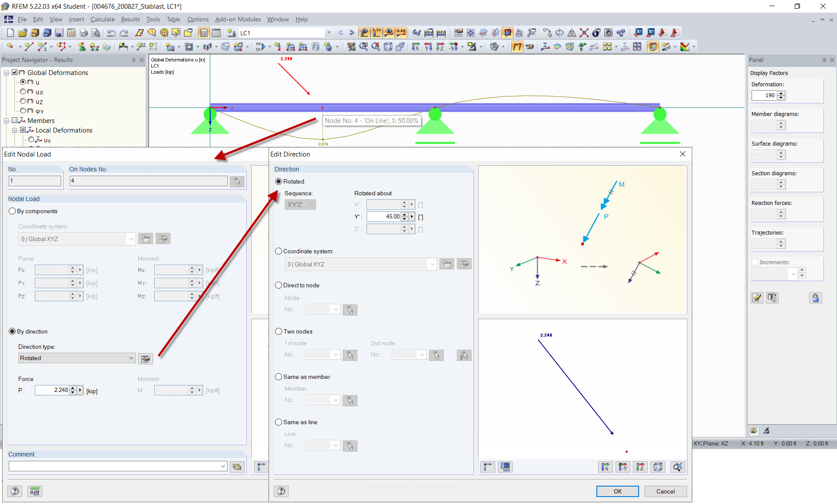Toggle the Global Deformations checkbox in Project Navigator

pos(14,72)
